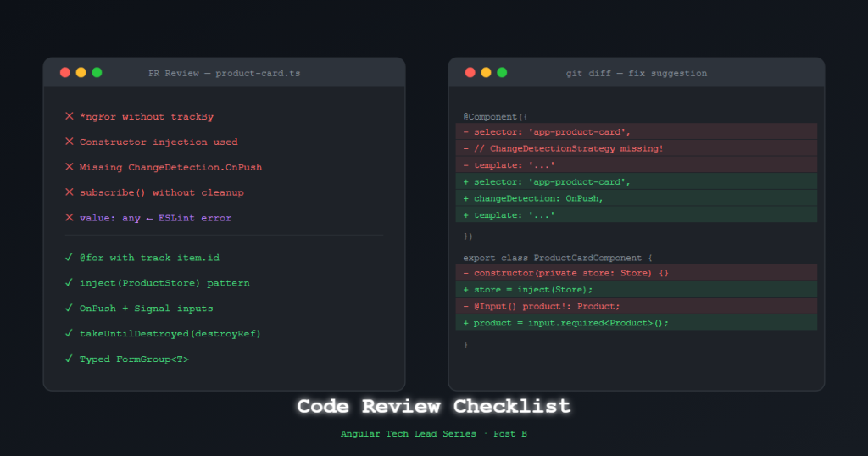868x456 pixels.
Task: Select the removed "- template: '...'" line
Action: pyautogui.click(x=636, y=165)
